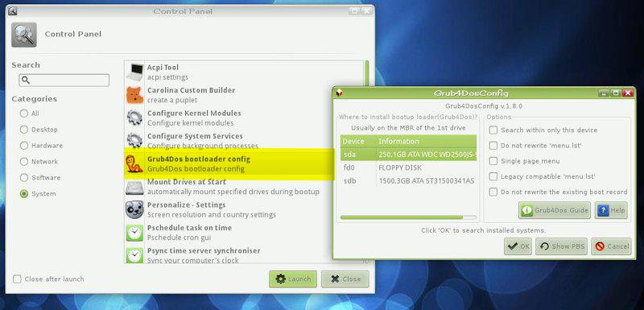Image resolution: width=644 pixels, height=310 pixels.
Task: Choose the All category radio button
Action: point(24,114)
